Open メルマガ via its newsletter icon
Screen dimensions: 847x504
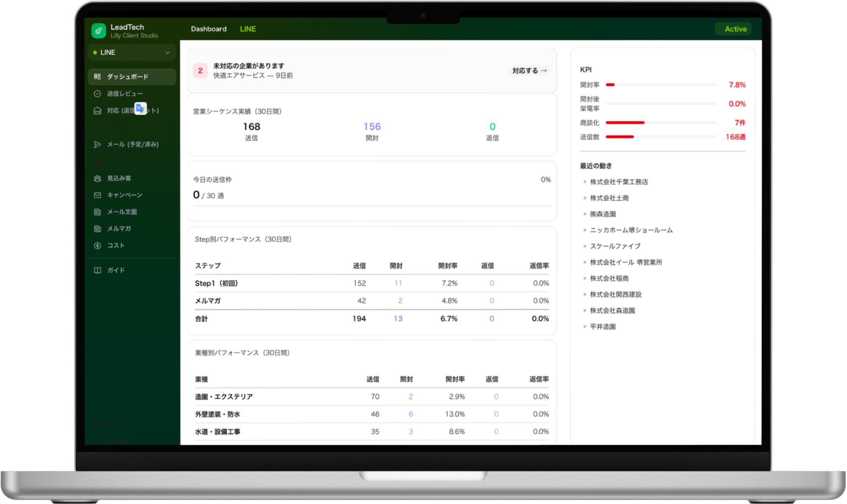point(97,229)
